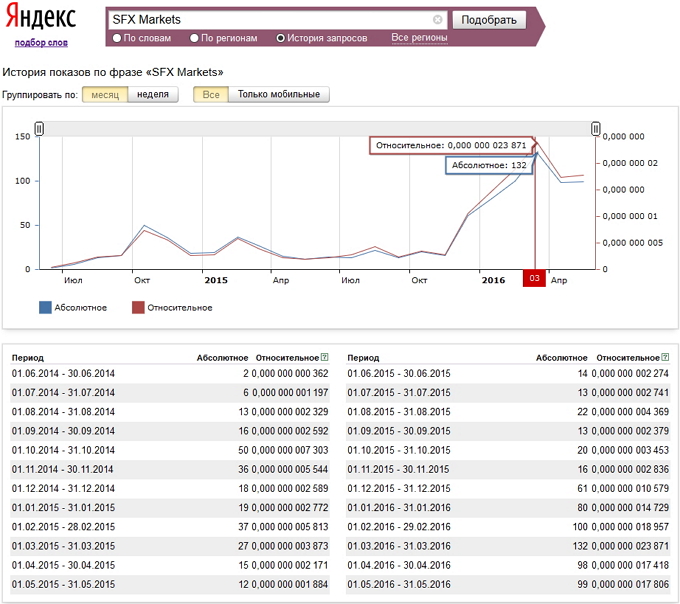680x604 pixels.
Task: Click the period row 01.08.2015 - 31.08.2015
Action: (x=508, y=411)
